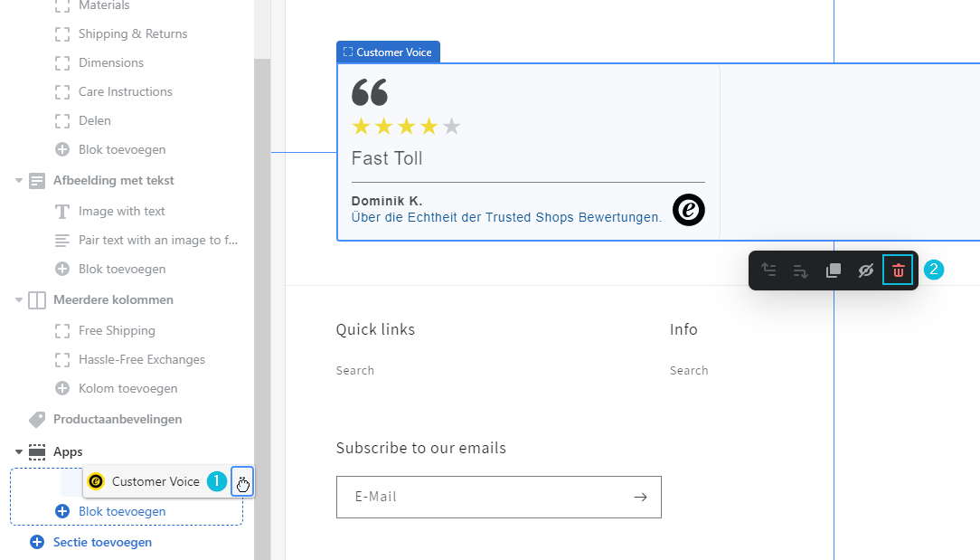This screenshot has width=980, height=560.
Task: Submit email with the arrow button
Action: click(x=641, y=497)
